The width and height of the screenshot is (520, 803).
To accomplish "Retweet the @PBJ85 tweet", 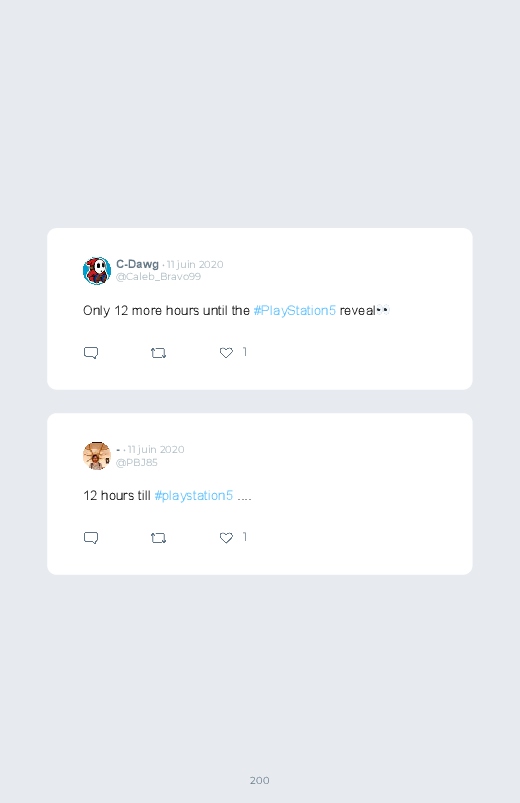I will 158,538.
